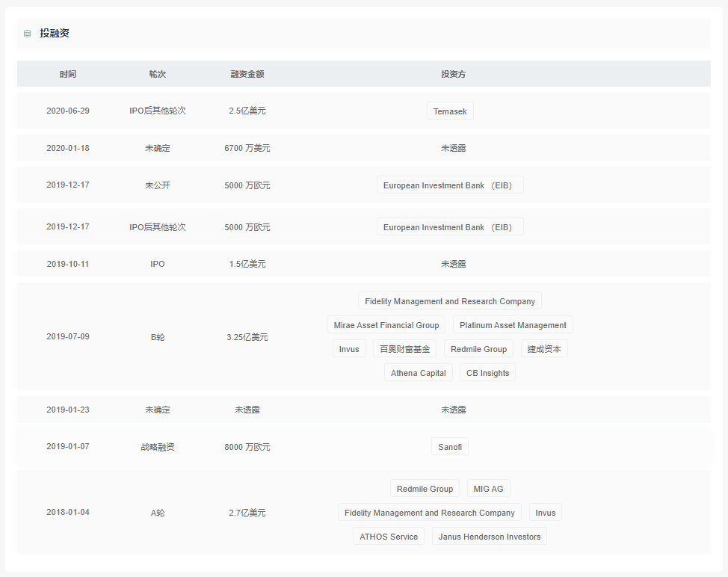Select the 2018-01-04 date cell
The image size is (728, 577).
coord(68,512)
